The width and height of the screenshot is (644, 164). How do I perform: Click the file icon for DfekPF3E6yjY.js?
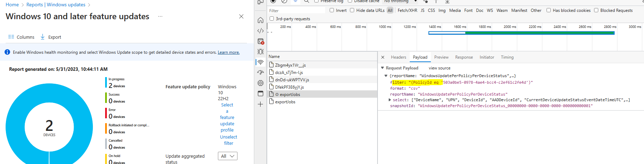(x=271, y=87)
